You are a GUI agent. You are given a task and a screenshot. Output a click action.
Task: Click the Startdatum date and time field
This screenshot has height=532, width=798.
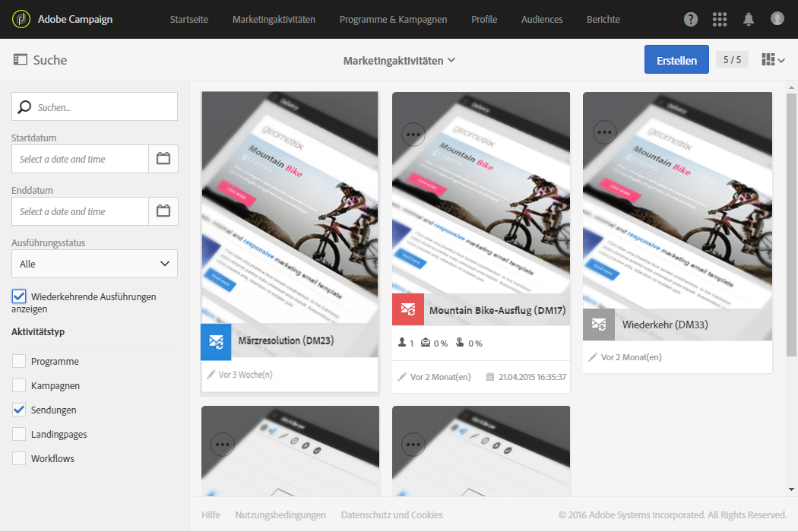pyautogui.click(x=81, y=159)
